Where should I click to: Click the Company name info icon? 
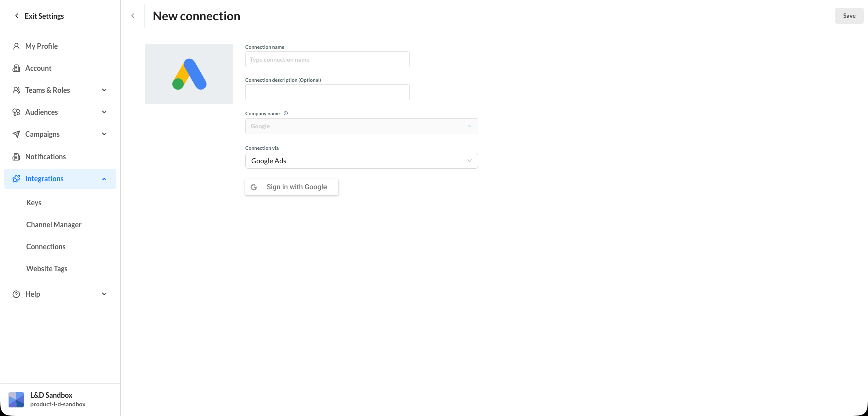[286, 113]
